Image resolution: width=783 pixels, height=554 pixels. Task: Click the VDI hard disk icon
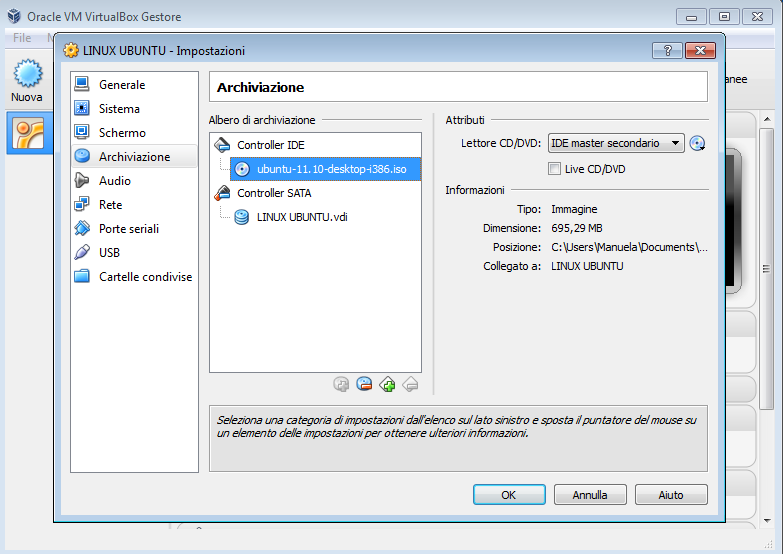click(242, 217)
